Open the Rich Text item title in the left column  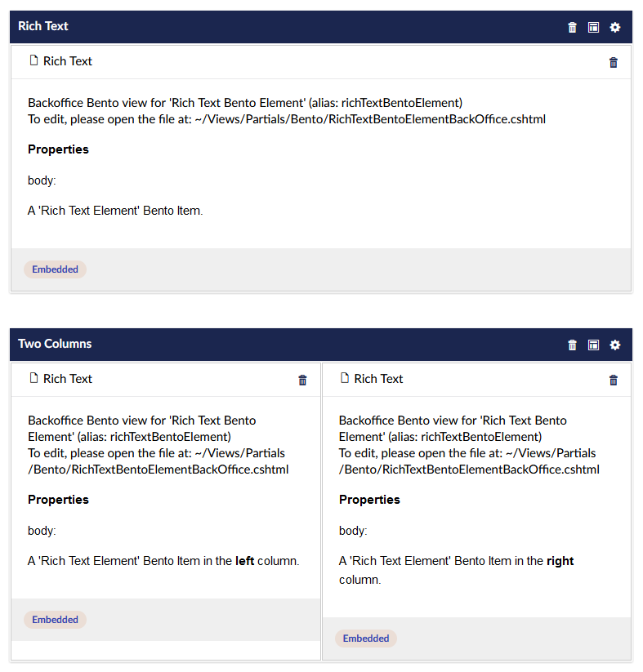68,379
